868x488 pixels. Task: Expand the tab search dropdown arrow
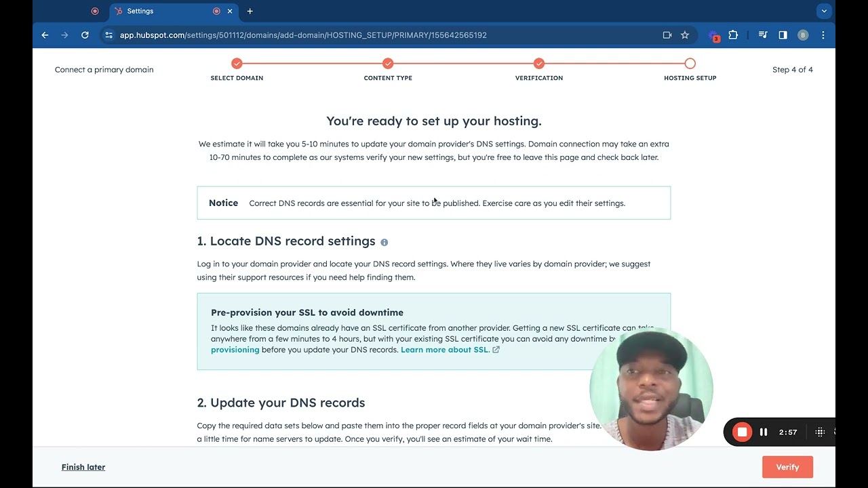click(824, 11)
